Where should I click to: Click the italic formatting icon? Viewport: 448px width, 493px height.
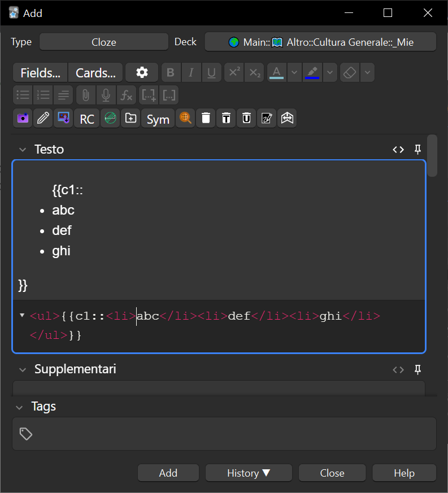pos(191,73)
